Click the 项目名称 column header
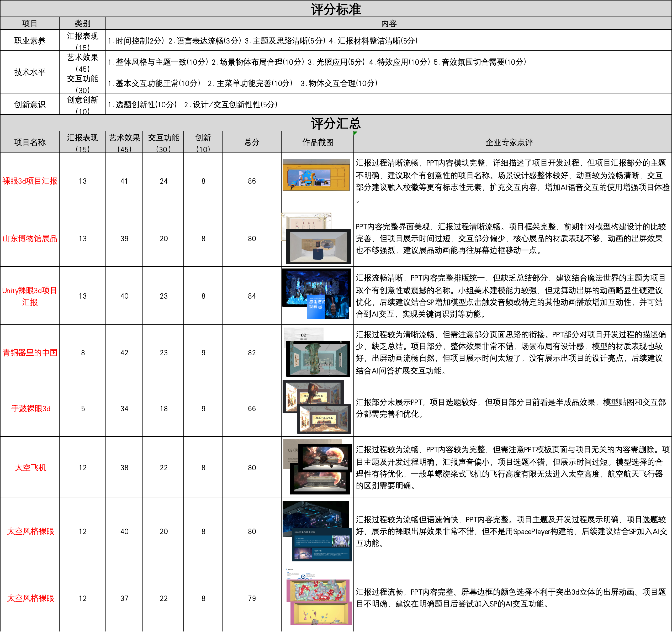The width and height of the screenshot is (672, 632). tap(30, 142)
